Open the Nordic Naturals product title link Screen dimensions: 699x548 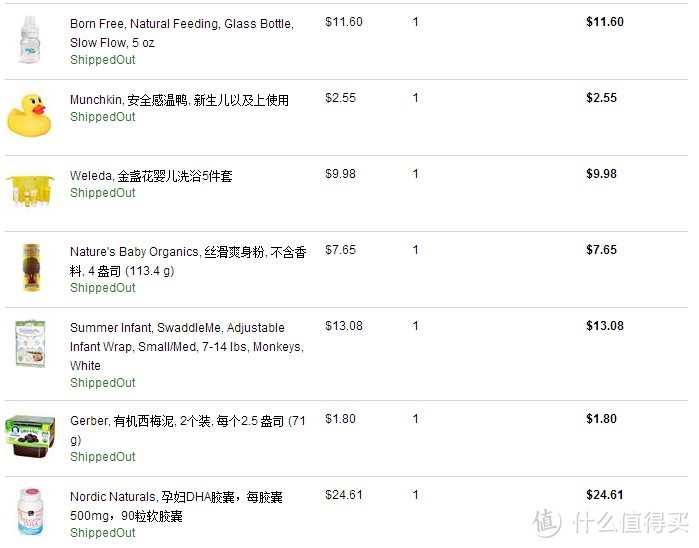tap(176, 506)
